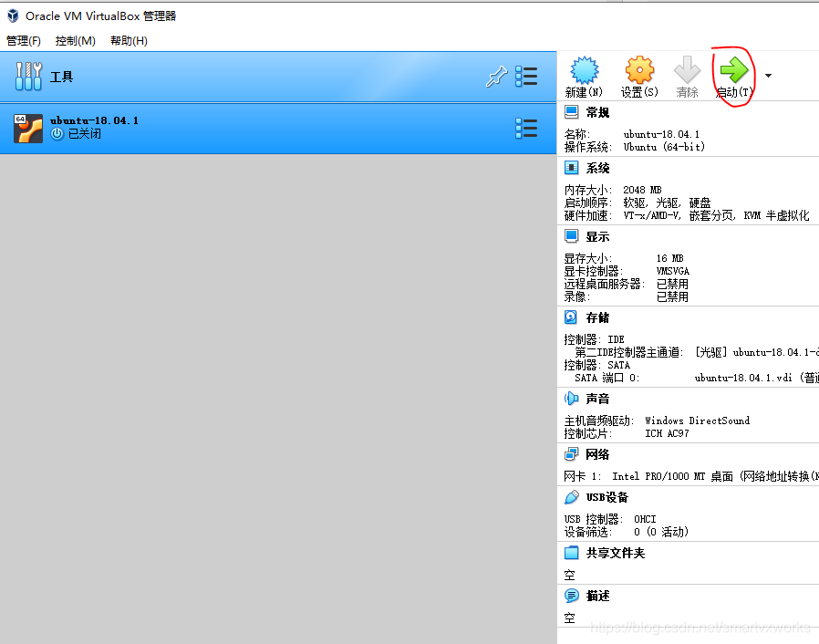The height and width of the screenshot is (644, 819).
Task: Click the video memory value 16 MB
Action: (x=669, y=258)
